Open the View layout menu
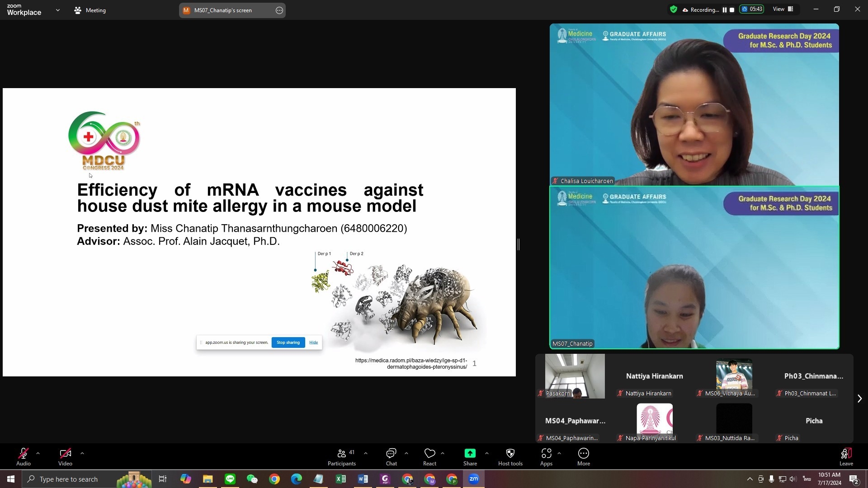 (783, 9)
